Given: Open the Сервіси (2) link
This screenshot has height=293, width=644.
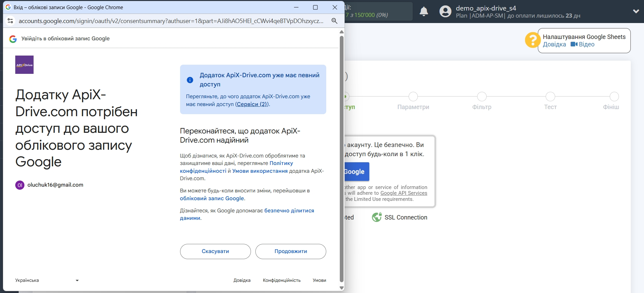Looking at the screenshot, I should coord(252,104).
